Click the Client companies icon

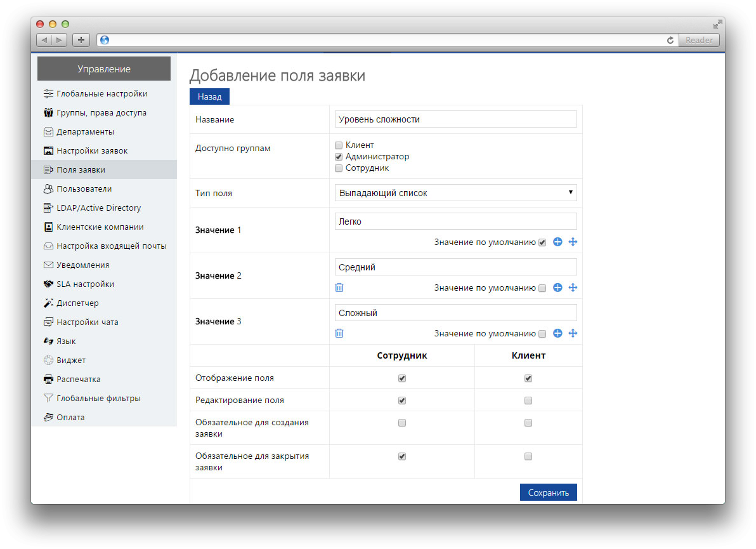48,227
